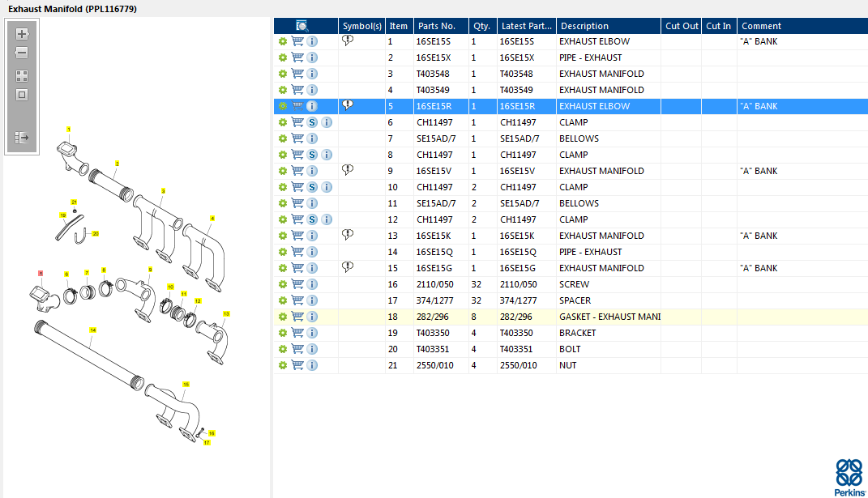Select callout 14 on the diagram
This screenshot has width=868, height=498.
[92, 330]
